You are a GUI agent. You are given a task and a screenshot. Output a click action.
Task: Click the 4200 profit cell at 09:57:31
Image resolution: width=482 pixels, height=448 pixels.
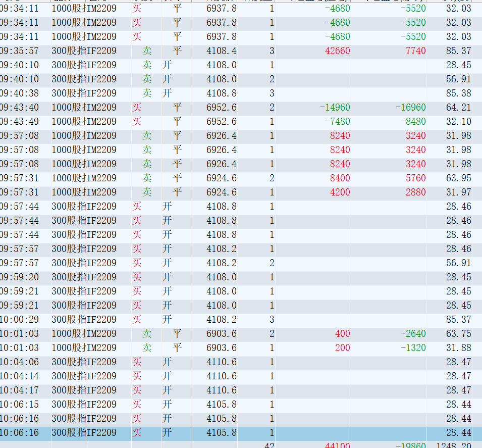tap(339, 192)
